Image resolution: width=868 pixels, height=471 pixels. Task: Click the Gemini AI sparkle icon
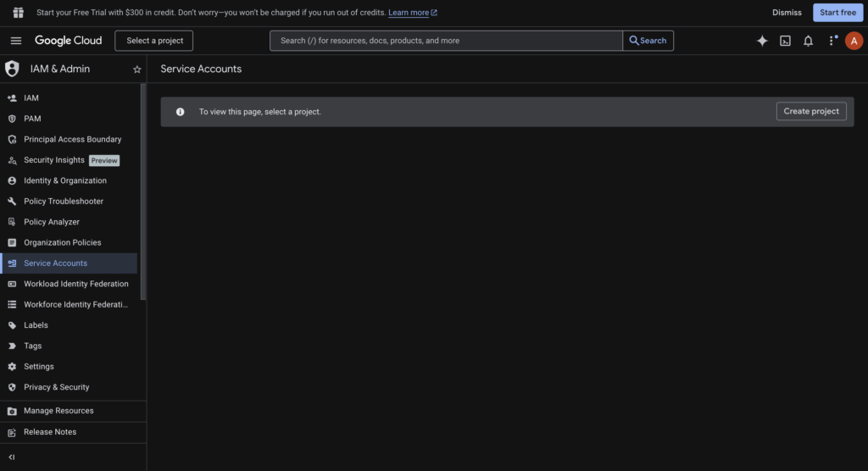coord(762,41)
